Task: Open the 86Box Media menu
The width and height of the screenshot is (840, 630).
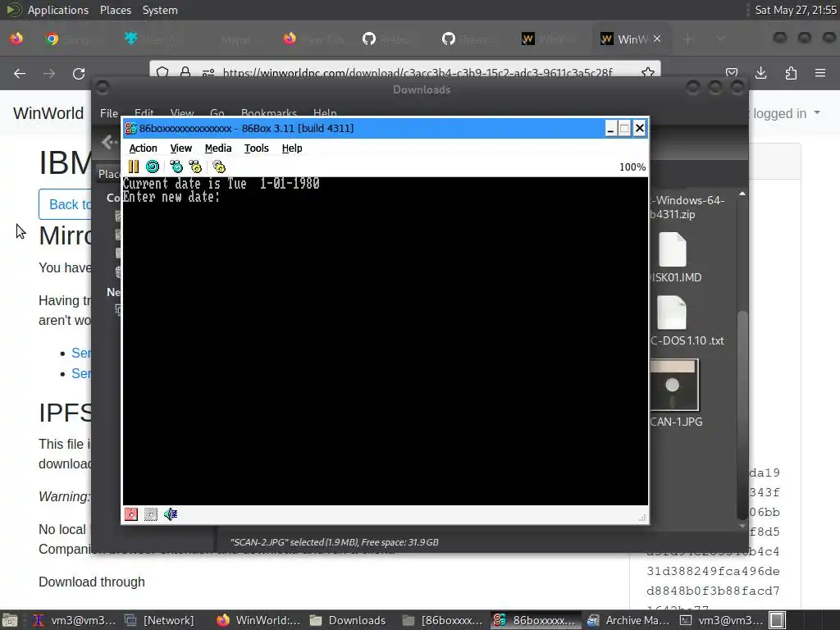Action: click(218, 148)
